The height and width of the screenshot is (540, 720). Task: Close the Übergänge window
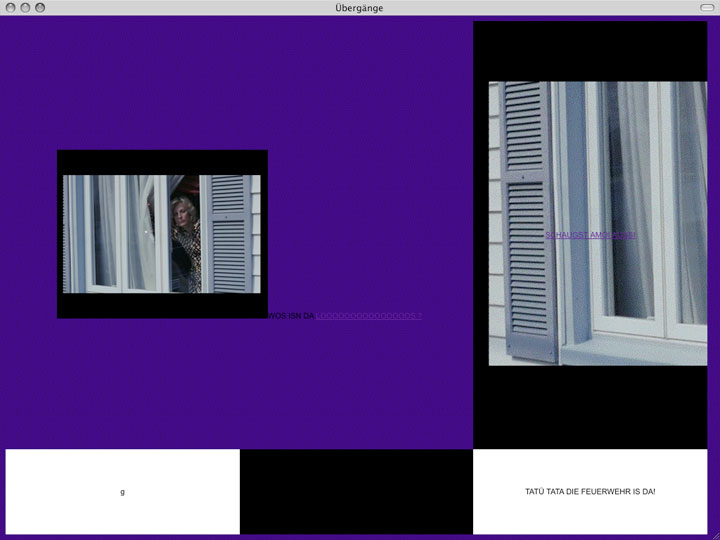pyautogui.click(x=10, y=7)
